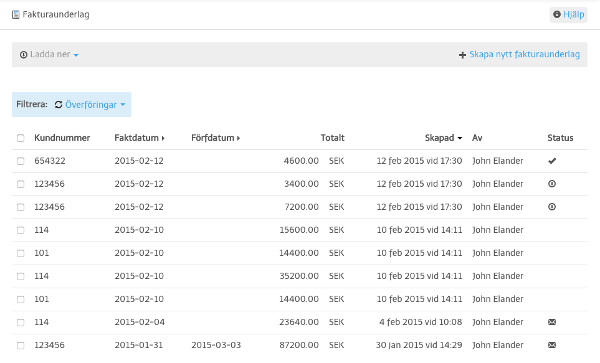The width and height of the screenshot is (600, 363).
Task: Click the amount 87200.00
Action: pyautogui.click(x=299, y=345)
